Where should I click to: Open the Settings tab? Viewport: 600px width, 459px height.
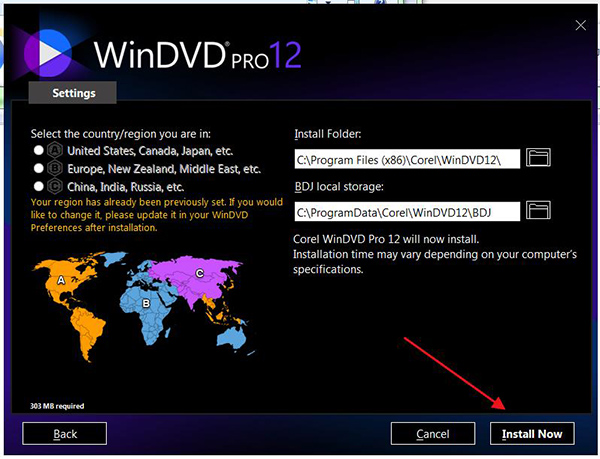73,93
